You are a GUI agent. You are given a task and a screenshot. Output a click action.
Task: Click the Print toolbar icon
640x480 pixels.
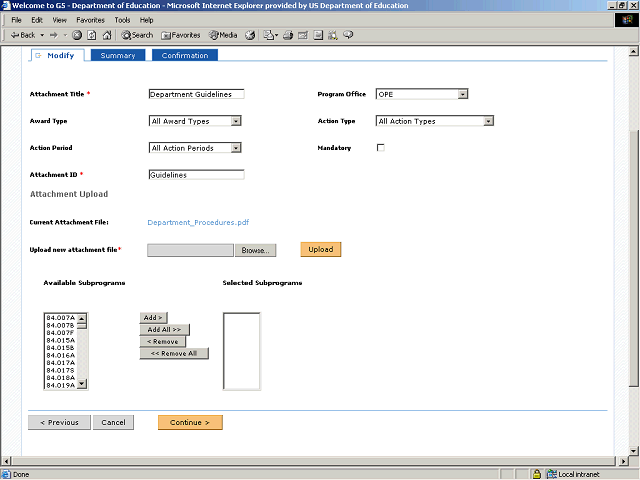(288, 35)
